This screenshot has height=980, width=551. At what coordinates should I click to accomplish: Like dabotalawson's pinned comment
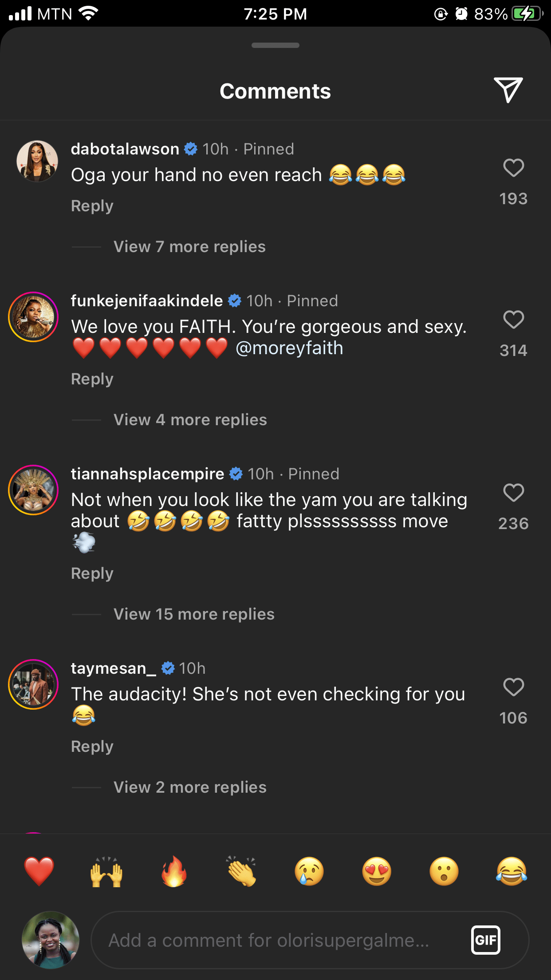pos(513,168)
